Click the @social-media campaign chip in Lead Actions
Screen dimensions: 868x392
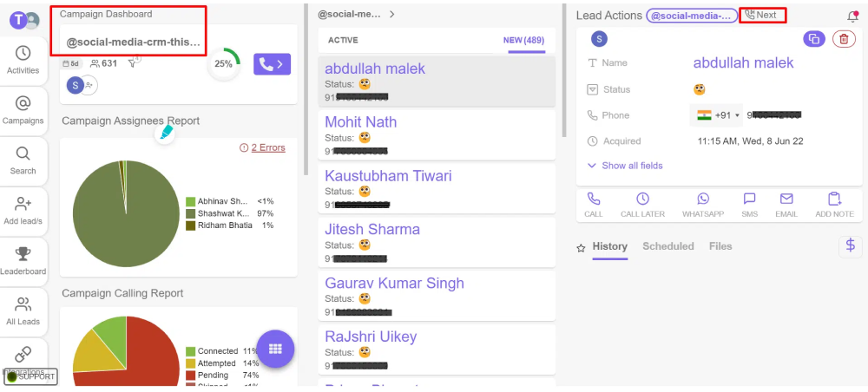[692, 16]
